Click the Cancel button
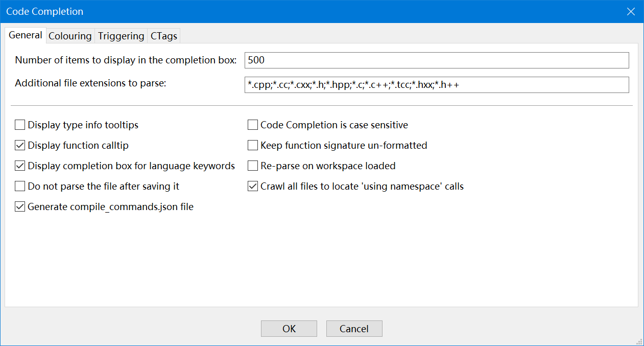 coord(354,329)
